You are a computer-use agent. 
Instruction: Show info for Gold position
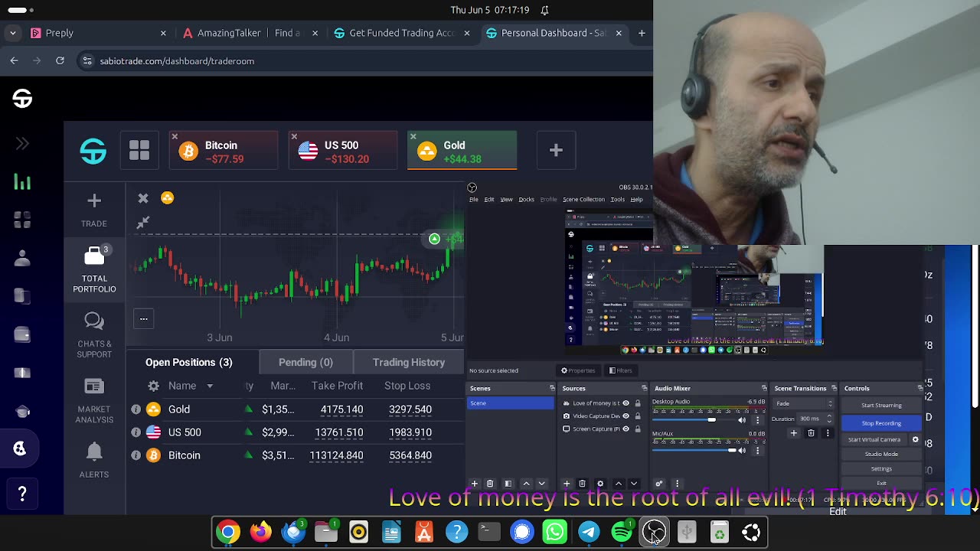point(136,409)
